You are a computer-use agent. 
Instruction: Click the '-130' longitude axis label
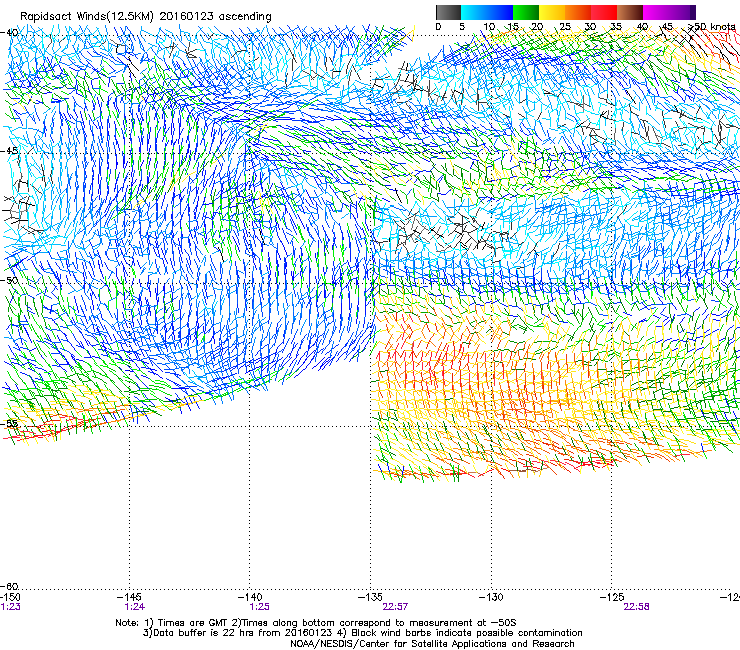click(x=491, y=597)
